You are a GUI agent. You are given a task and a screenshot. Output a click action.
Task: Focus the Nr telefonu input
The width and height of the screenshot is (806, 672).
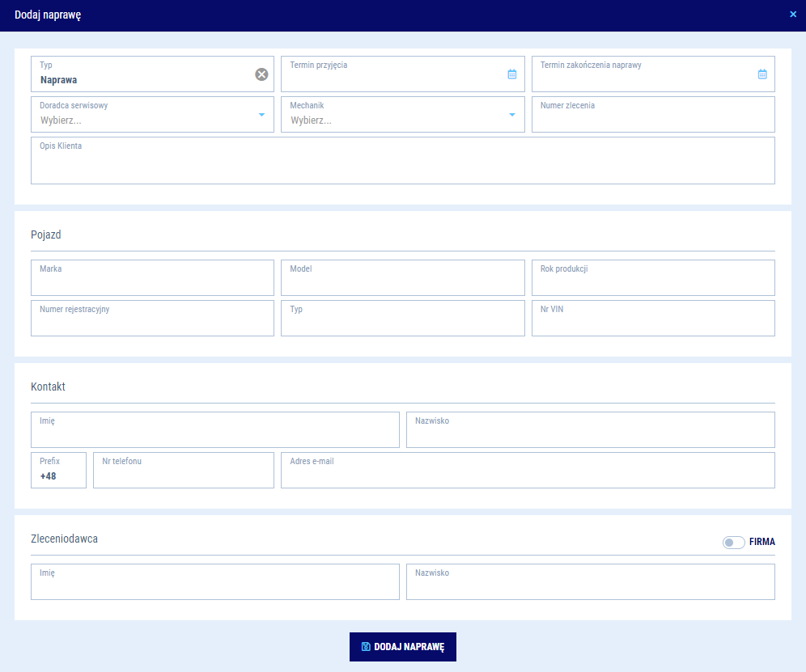click(x=183, y=475)
